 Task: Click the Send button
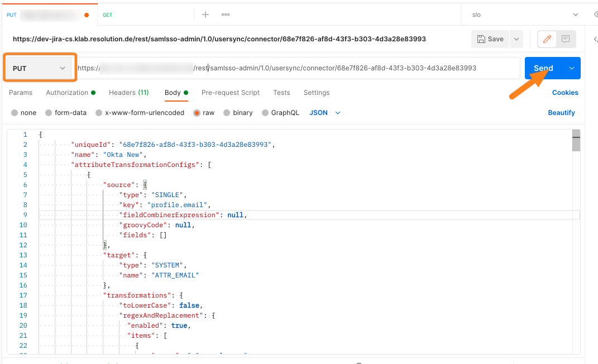point(543,68)
